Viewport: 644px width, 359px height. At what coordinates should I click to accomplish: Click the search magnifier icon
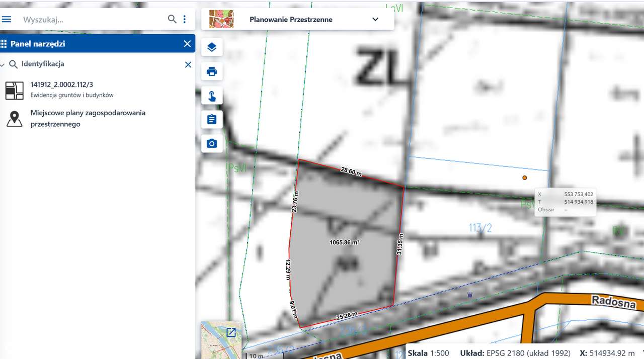click(x=172, y=19)
